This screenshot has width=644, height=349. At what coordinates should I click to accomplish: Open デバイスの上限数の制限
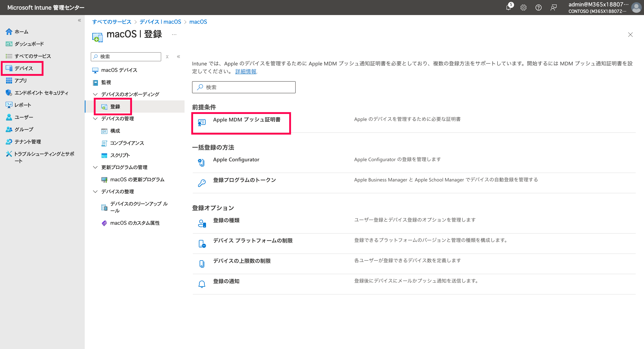(242, 261)
